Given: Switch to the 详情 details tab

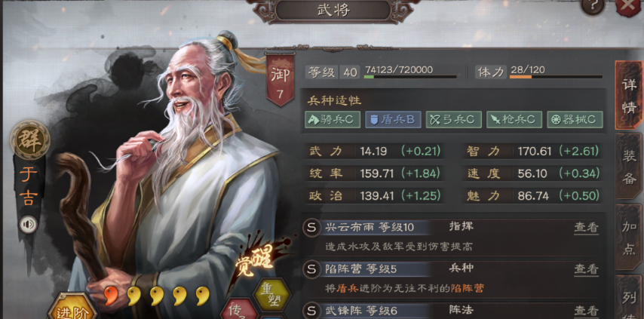Looking at the screenshot, I should click(628, 96).
